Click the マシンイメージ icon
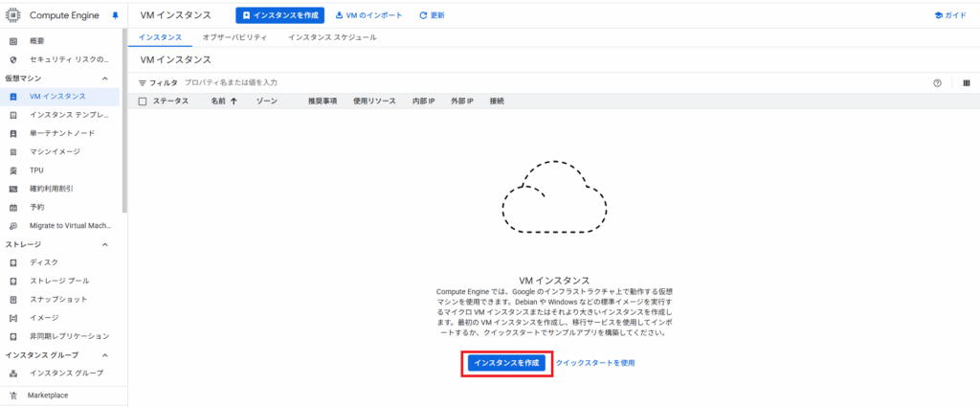This screenshot has width=980, height=407. (13, 152)
